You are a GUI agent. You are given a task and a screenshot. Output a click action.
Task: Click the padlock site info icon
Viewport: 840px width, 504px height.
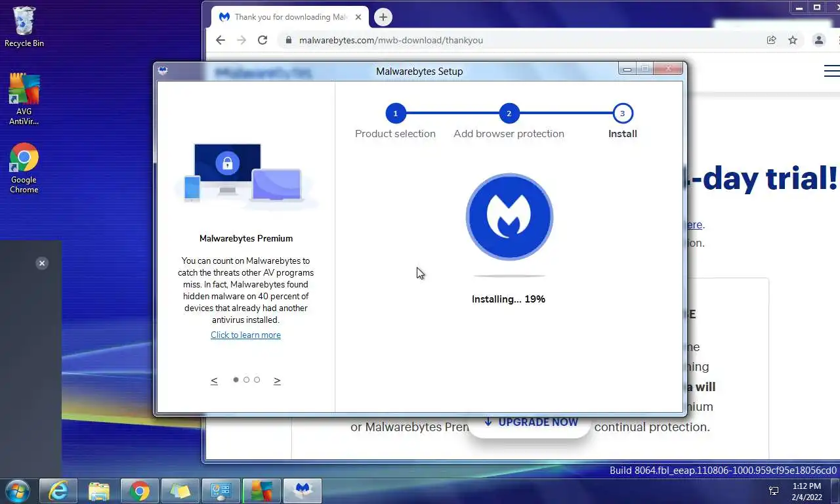[288, 40]
